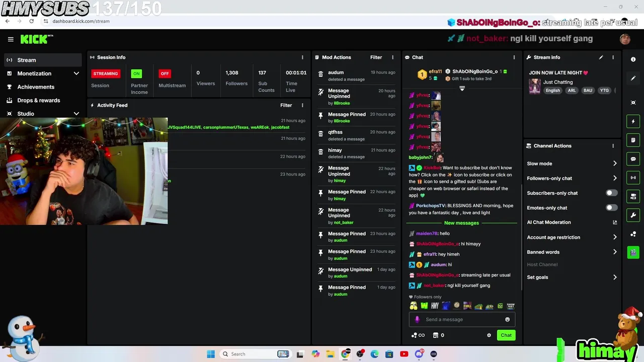Click the lightning bolt sidebar icon

click(633, 121)
